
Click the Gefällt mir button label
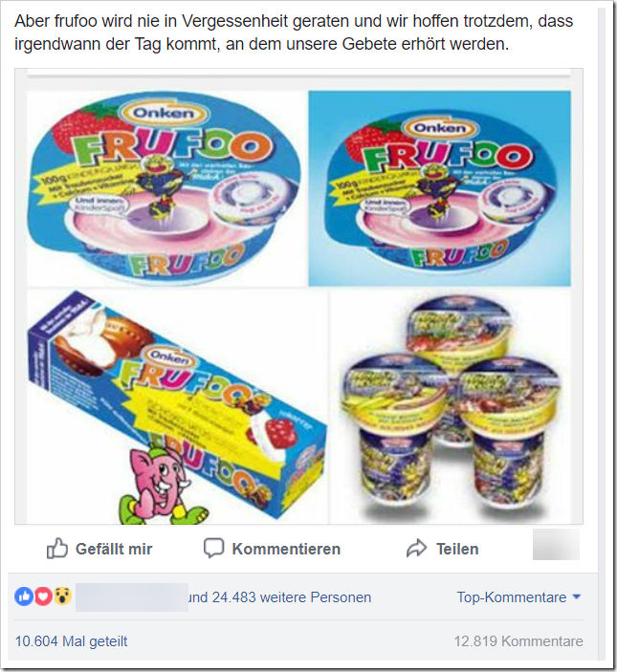click(x=114, y=549)
